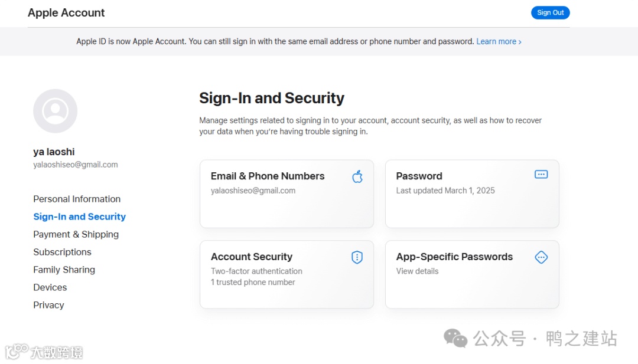Open the Email & Phone Numbers card
638x364 pixels.
(287, 194)
